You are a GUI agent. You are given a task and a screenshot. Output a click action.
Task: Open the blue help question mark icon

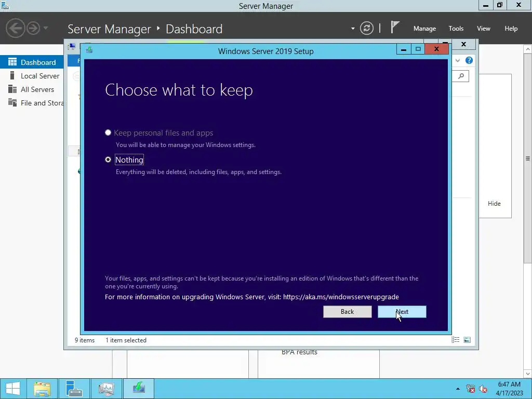click(469, 60)
